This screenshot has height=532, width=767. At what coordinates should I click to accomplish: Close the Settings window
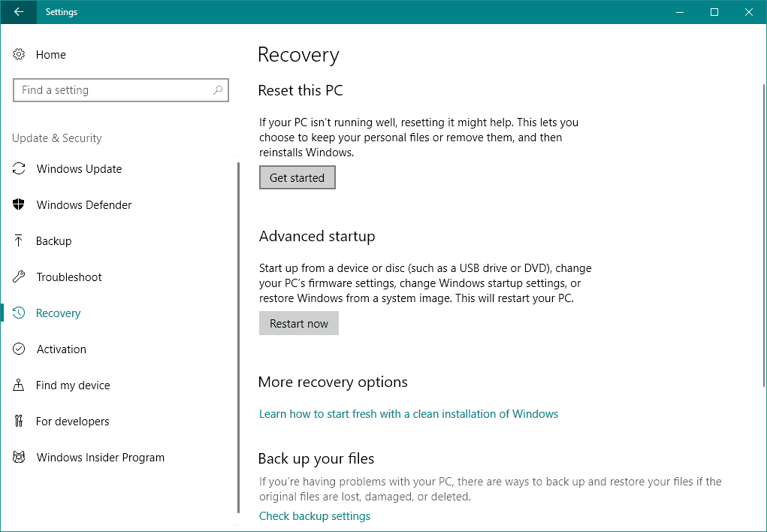[748, 12]
